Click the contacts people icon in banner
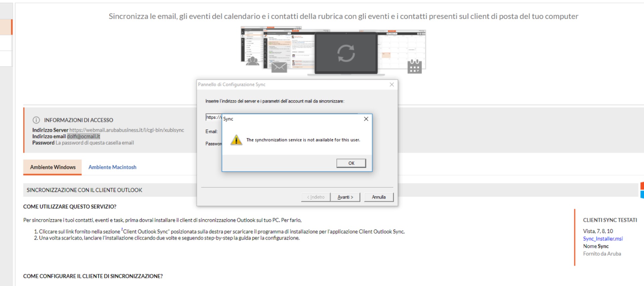644x286 pixels. click(252, 61)
